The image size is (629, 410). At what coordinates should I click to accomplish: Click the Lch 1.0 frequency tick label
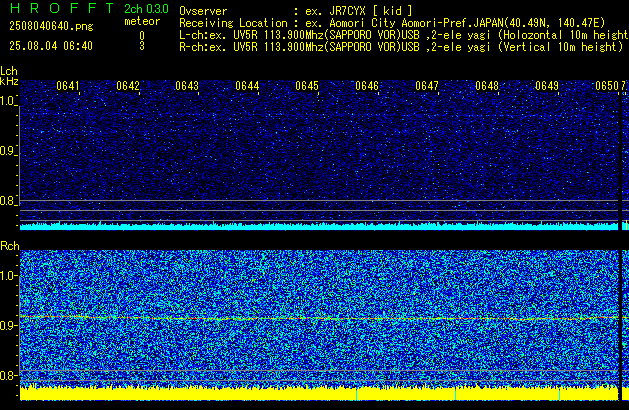[x=8, y=101]
